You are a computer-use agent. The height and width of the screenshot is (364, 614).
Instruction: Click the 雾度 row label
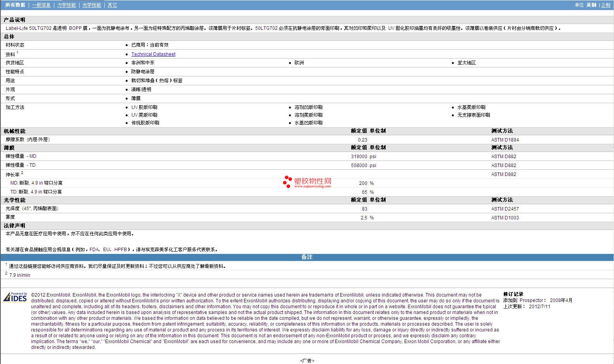pos(10,217)
